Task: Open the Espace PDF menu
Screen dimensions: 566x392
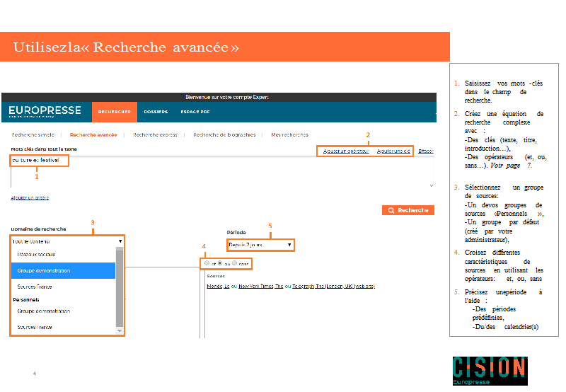Action: click(x=195, y=112)
